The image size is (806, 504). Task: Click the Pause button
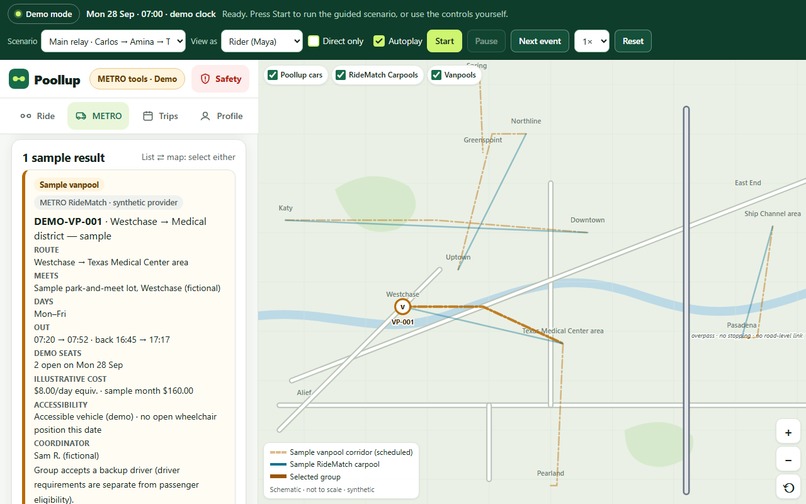click(486, 41)
